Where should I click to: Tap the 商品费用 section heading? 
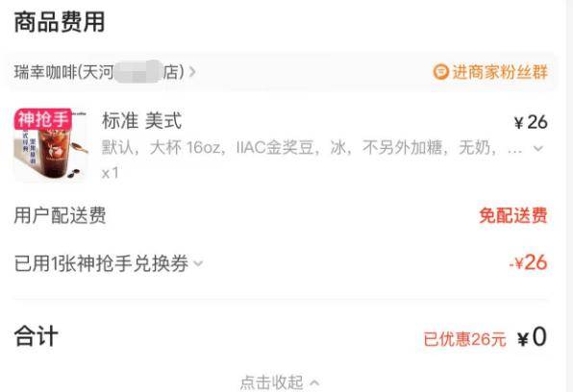(60, 22)
